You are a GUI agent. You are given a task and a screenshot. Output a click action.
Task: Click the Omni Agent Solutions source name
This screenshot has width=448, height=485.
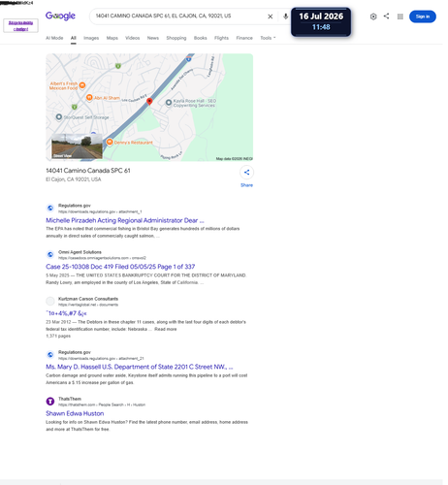click(x=80, y=252)
